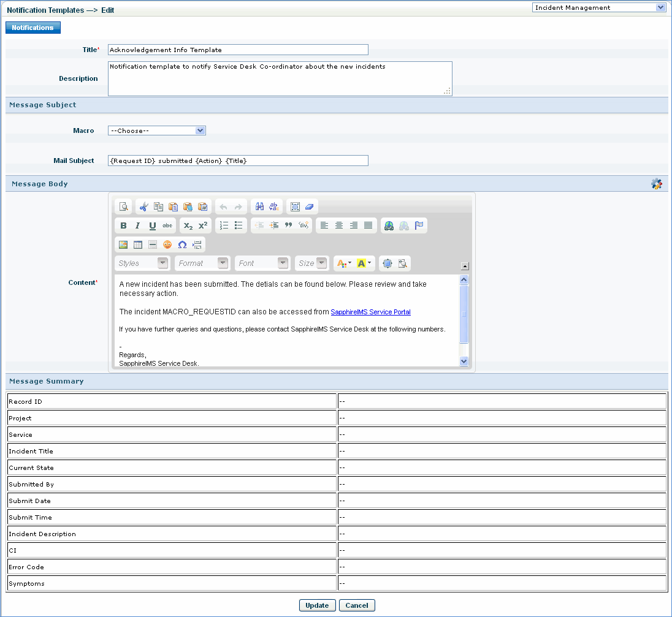Insert a numbered list

(224, 225)
